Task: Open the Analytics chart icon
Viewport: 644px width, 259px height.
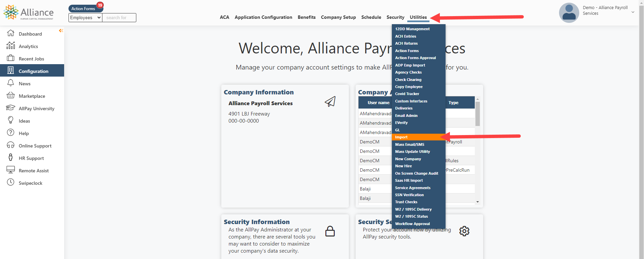Action: click(x=11, y=46)
